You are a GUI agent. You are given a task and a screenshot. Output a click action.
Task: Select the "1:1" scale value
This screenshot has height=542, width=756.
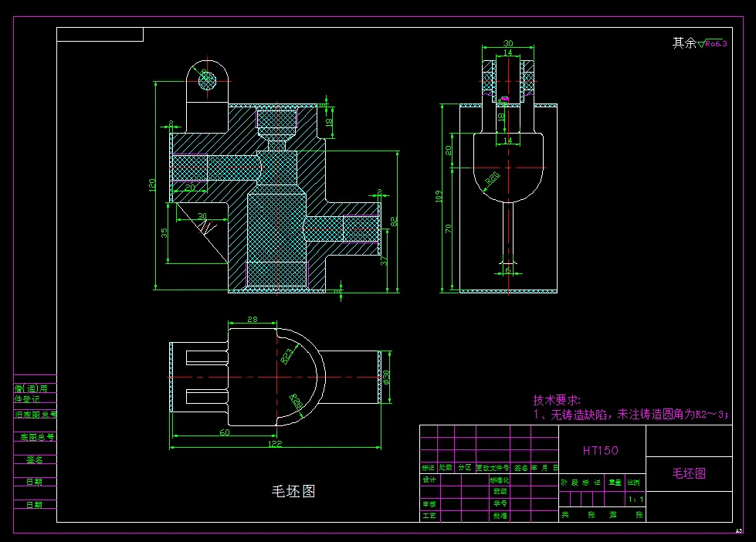[636, 499]
